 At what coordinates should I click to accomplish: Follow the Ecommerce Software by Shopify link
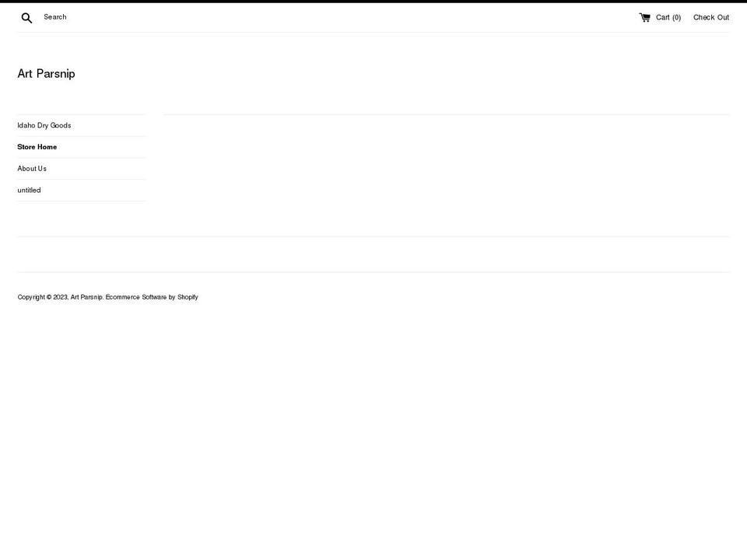pos(152,297)
